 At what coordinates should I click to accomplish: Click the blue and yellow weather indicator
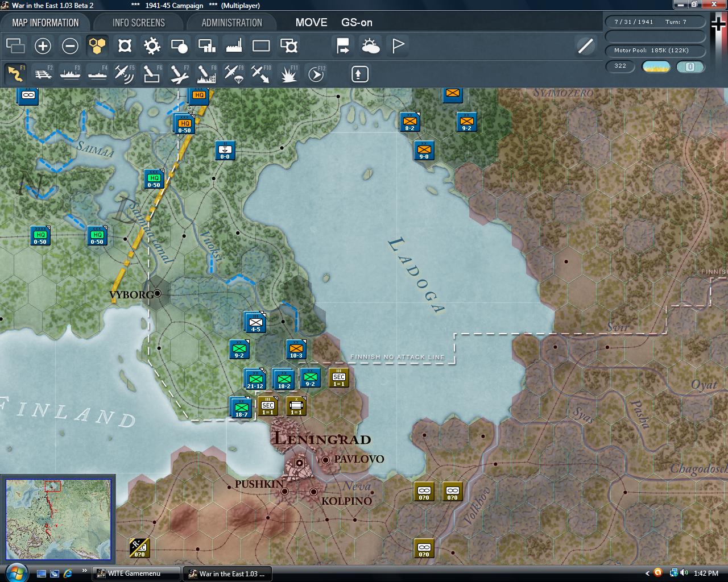tap(656, 66)
